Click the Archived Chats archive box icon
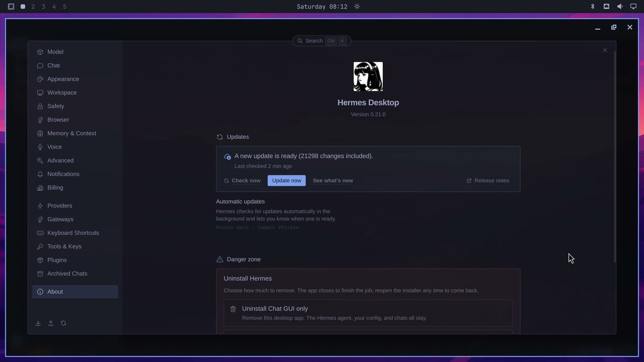Viewport: 644px width, 362px height. (40, 274)
